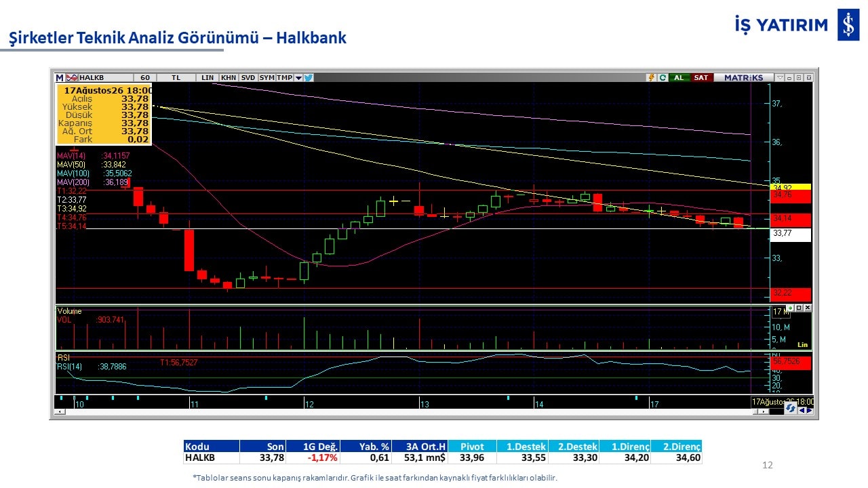Image resolution: width=868 pixels, height=488 pixels.
Task: Open the chart type icon beside HALKB
Action: (71, 77)
